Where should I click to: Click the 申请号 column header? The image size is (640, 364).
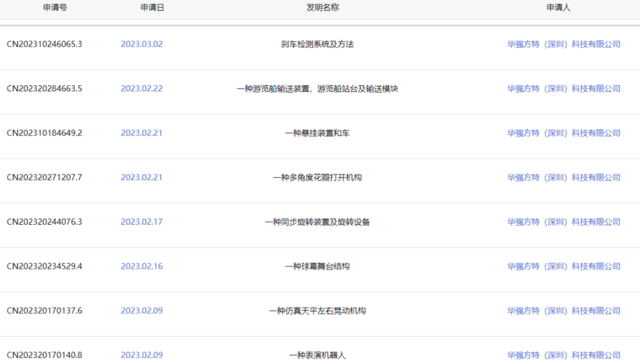tap(55, 7)
